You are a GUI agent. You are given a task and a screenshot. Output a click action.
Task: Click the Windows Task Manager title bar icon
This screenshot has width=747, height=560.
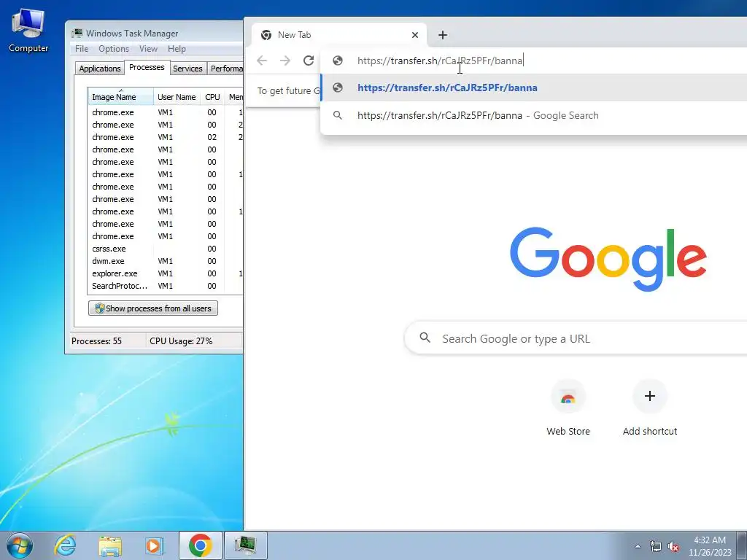pyautogui.click(x=77, y=34)
